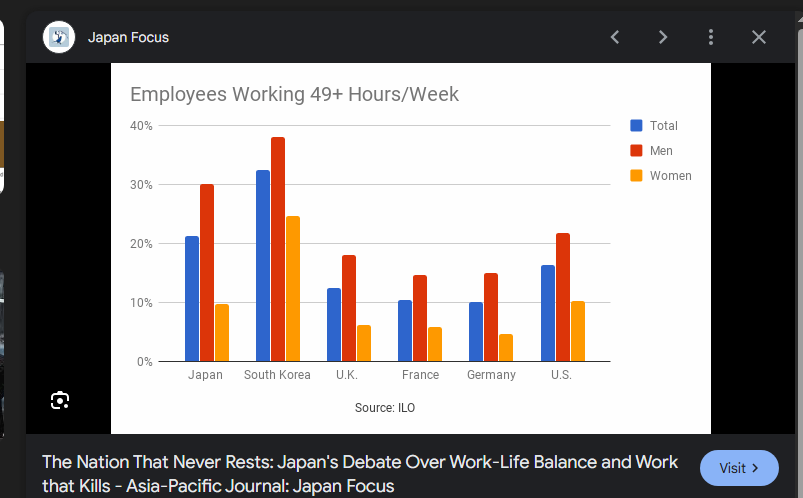Click the '0%' y-axis label
Screen dimensions: 803x498
(x=144, y=362)
